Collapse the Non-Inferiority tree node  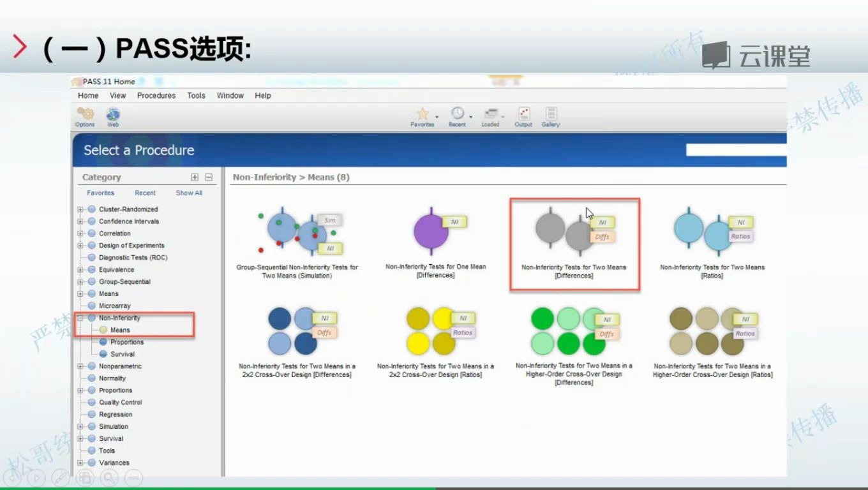pos(80,318)
